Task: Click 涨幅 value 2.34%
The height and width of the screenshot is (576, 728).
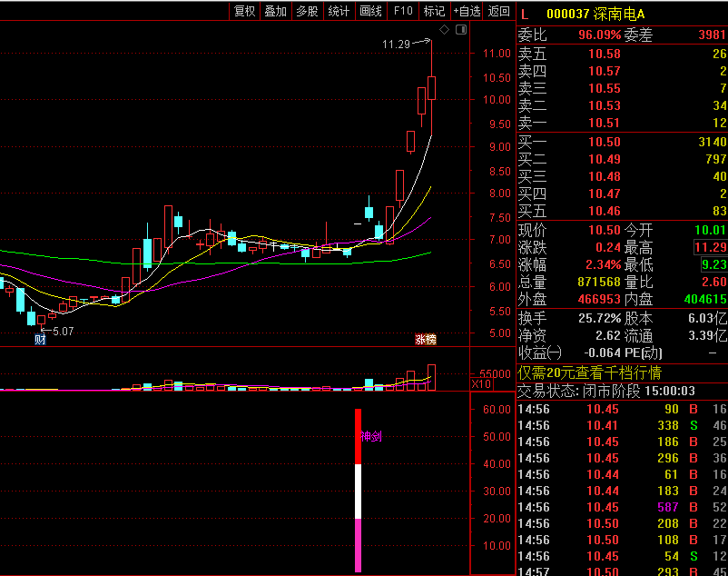Action: pyautogui.click(x=603, y=264)
